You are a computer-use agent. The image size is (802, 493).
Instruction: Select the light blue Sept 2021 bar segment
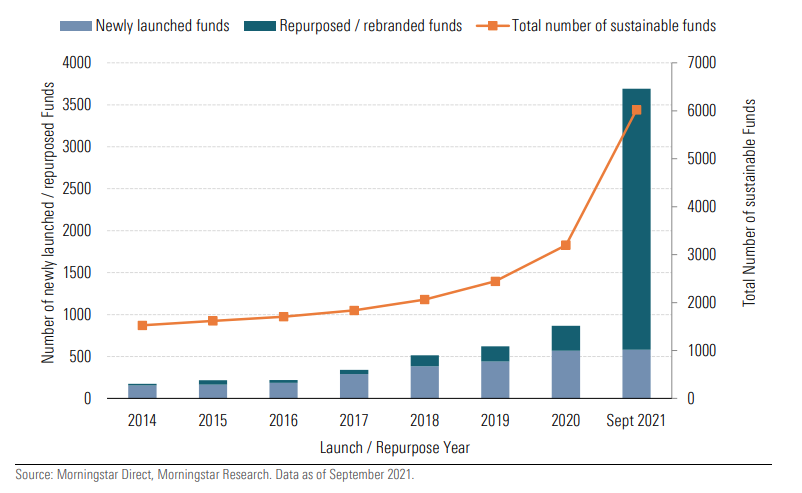pos(636,373)
